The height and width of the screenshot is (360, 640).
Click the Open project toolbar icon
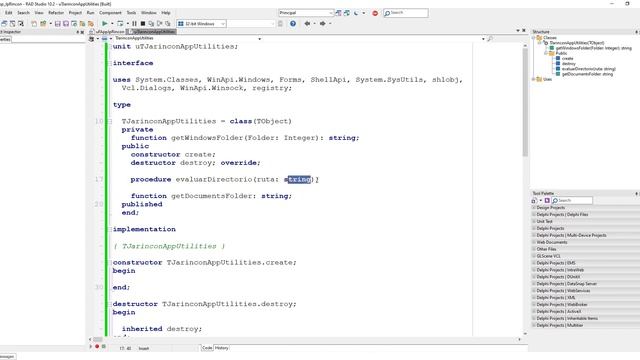[x=43, y=24]
